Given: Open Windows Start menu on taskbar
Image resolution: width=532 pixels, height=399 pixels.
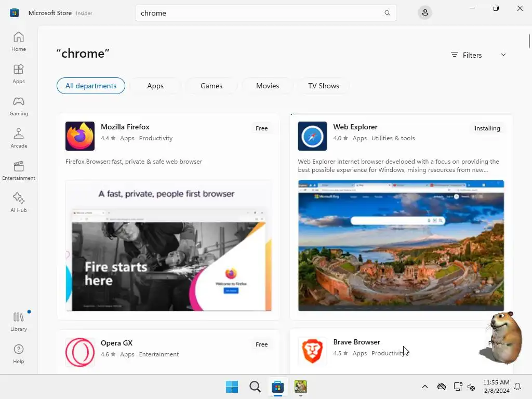Looking at the screenshot, I should tap(232, 387).
